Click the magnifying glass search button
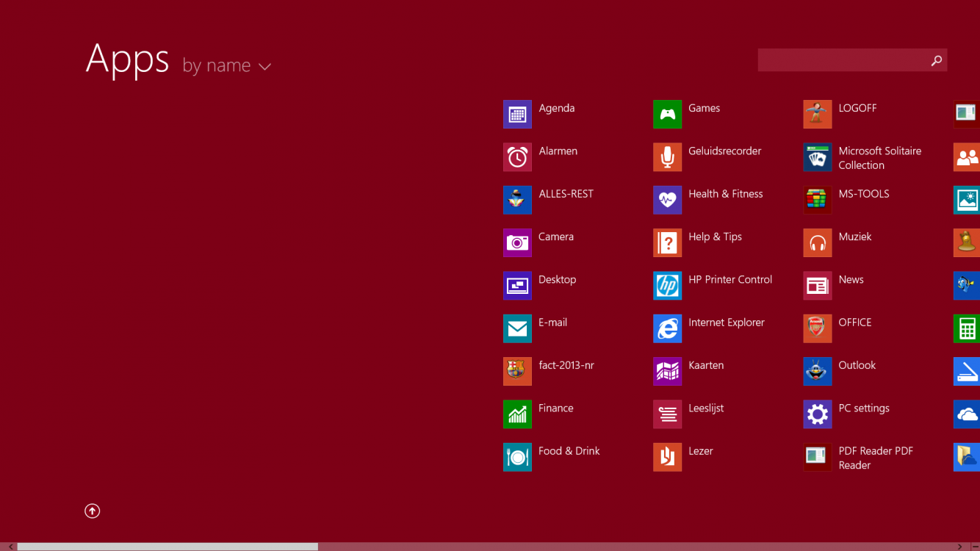Screen dimensions: 980x551 936,60
